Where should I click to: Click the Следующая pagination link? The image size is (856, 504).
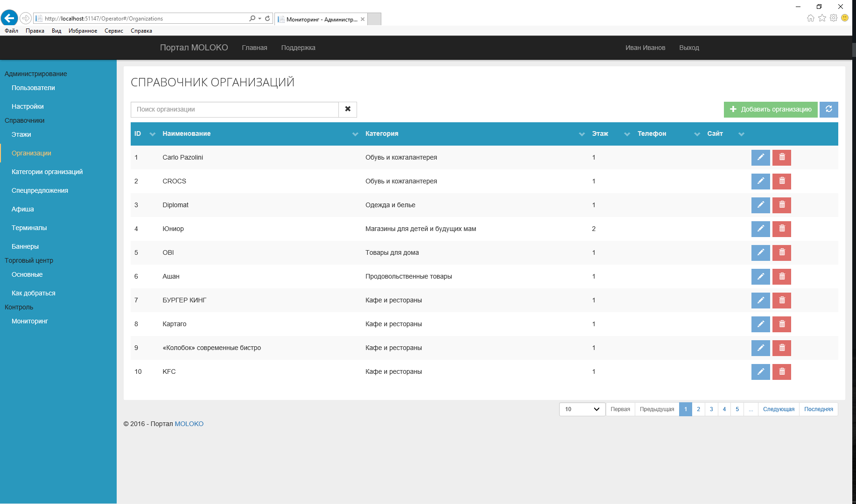point(779,409)
